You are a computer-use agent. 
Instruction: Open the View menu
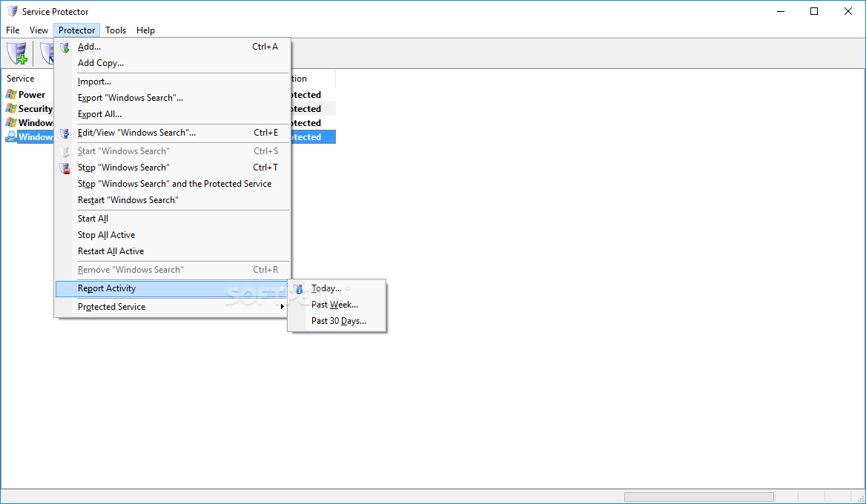point(39,30)
